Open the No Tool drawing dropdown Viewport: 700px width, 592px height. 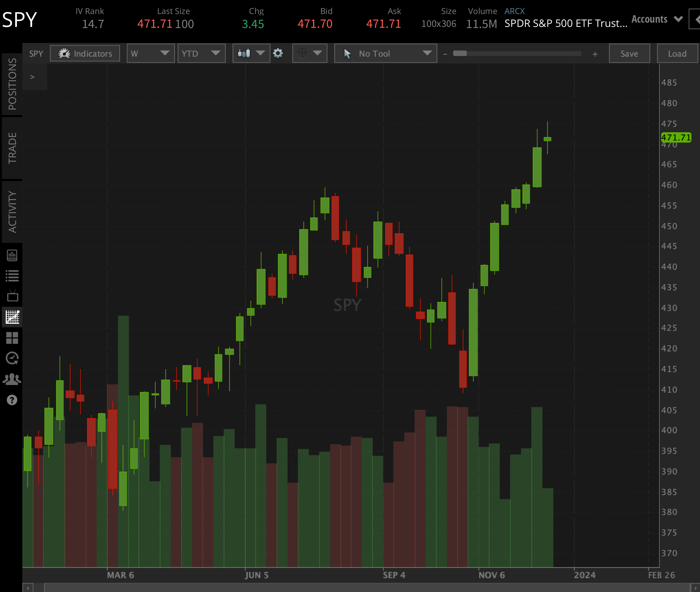(x=385, y=53)
